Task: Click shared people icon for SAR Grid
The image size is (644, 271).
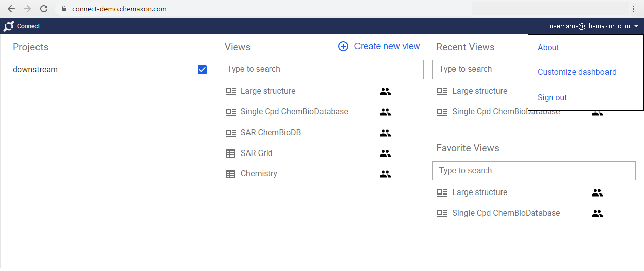Action: pyautogui.click(x=385, y=153)
